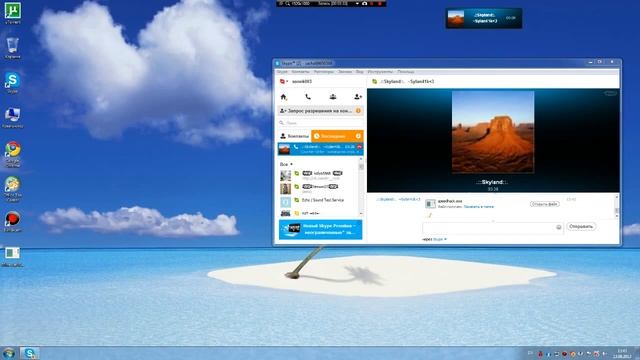Open Skype home view icon
The width and height of the screenshot is (640, 360).
(x=283, y=97)
